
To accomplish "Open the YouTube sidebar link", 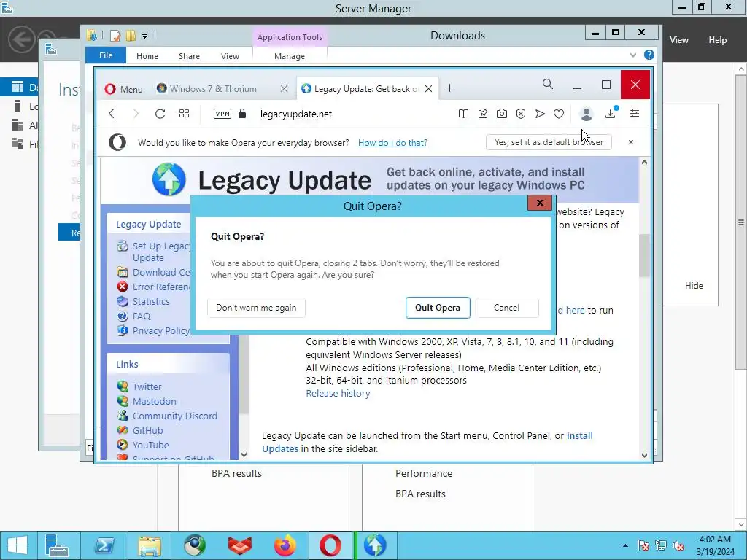I will pos(150,445).
